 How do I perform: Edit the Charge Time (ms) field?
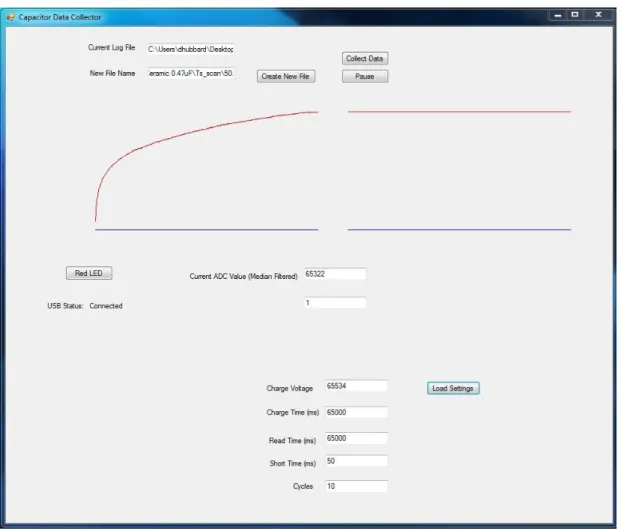356,412
